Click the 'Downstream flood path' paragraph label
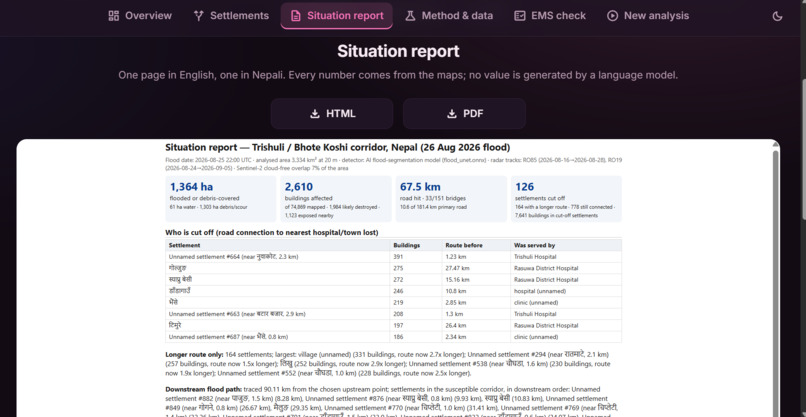806x417 pixels. coord(203,389)
